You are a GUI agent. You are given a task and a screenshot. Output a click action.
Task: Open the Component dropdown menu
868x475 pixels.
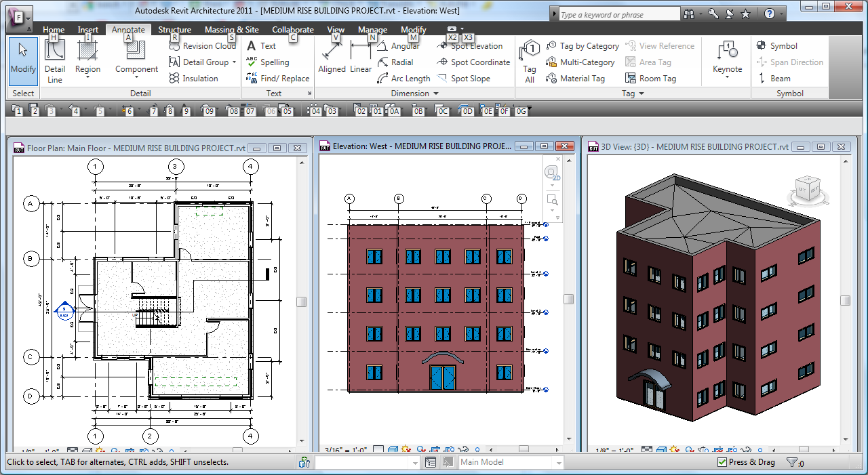pyautogui.click(x=136, y=77)
